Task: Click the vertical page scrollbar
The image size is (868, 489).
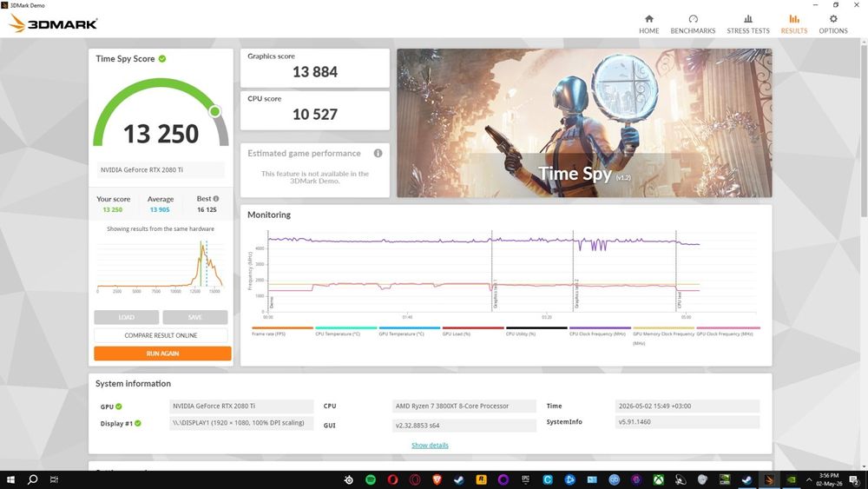Action: (x=864, y=133)
